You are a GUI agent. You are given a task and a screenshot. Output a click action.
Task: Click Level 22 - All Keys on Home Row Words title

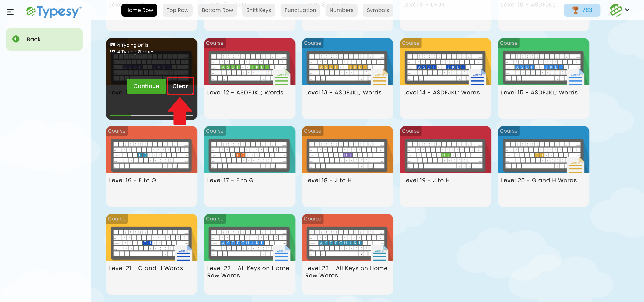[x=248, y=272]
